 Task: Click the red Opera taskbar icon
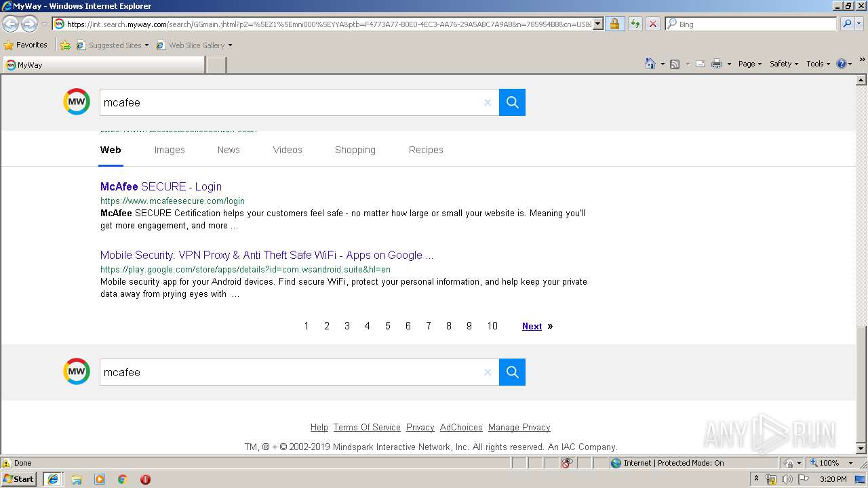point(145,479)
